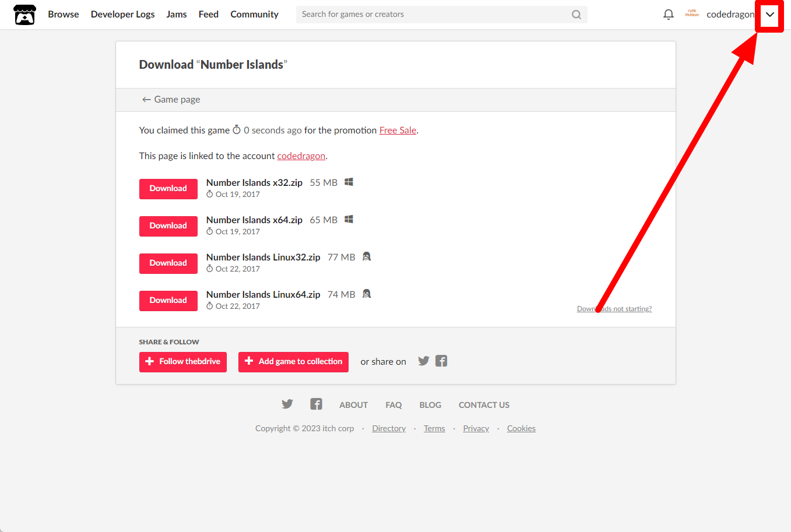The height and width of the screenshot is (532, 791).
Task: Download Number Islands Linux64.zip
Action: click(x=168, y=301)
